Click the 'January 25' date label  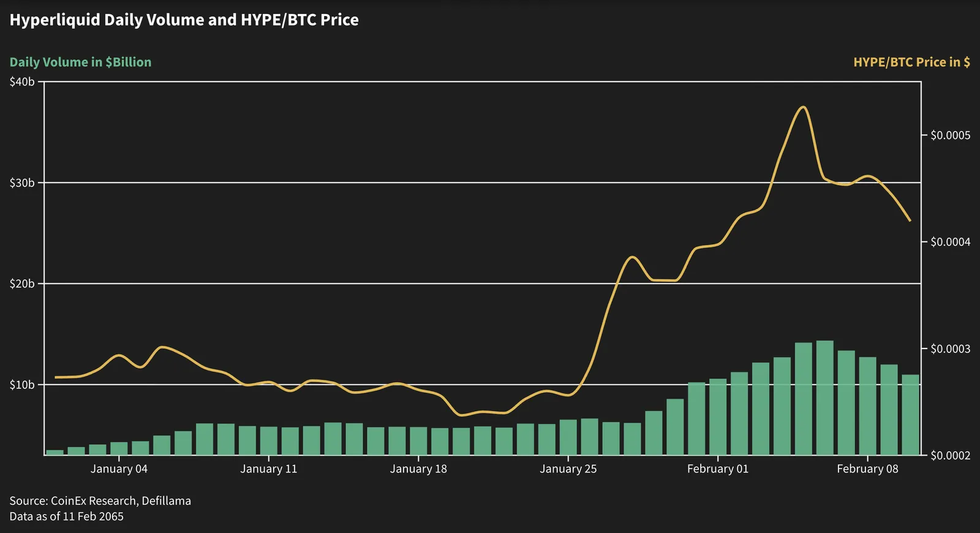pyautogui.click(x=568, y=469)
